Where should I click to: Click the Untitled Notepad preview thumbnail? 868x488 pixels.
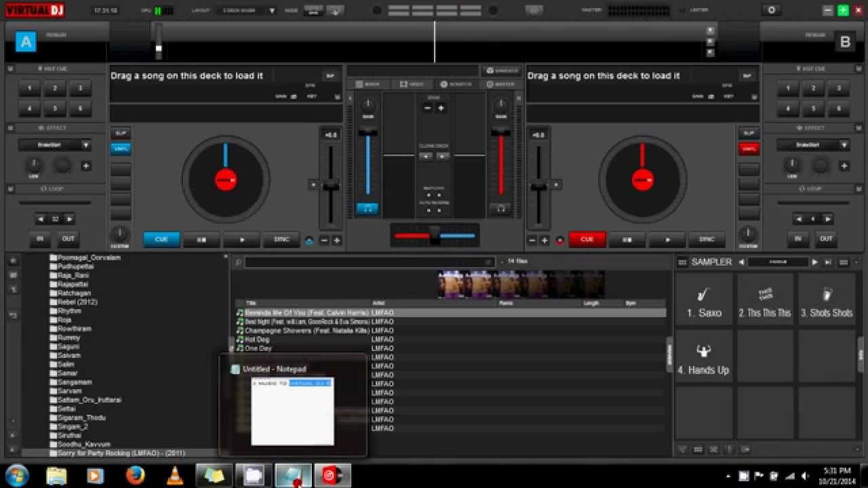point(292,411)
